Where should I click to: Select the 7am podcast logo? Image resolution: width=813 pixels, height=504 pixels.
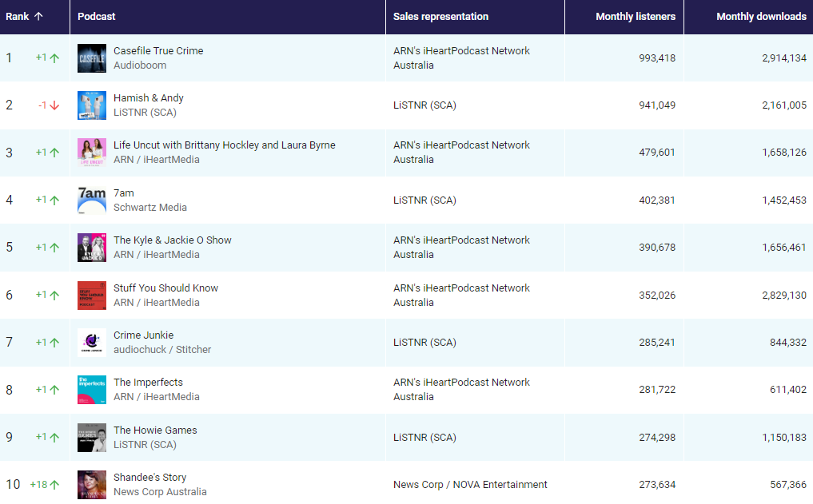point(91,200)
